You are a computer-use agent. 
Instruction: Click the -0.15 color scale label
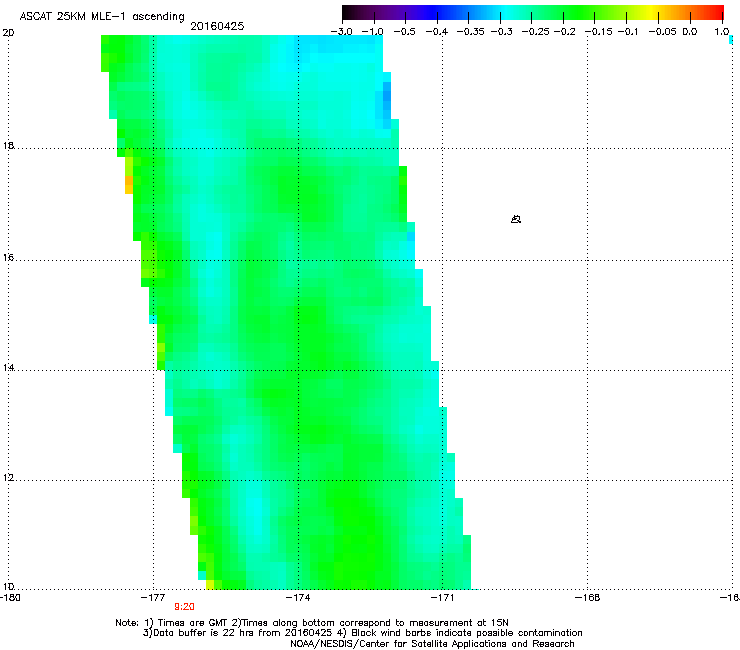coord(598,32)
